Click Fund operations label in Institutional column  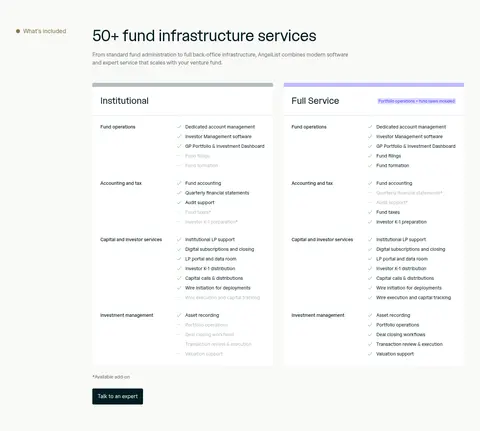(118, 127)
